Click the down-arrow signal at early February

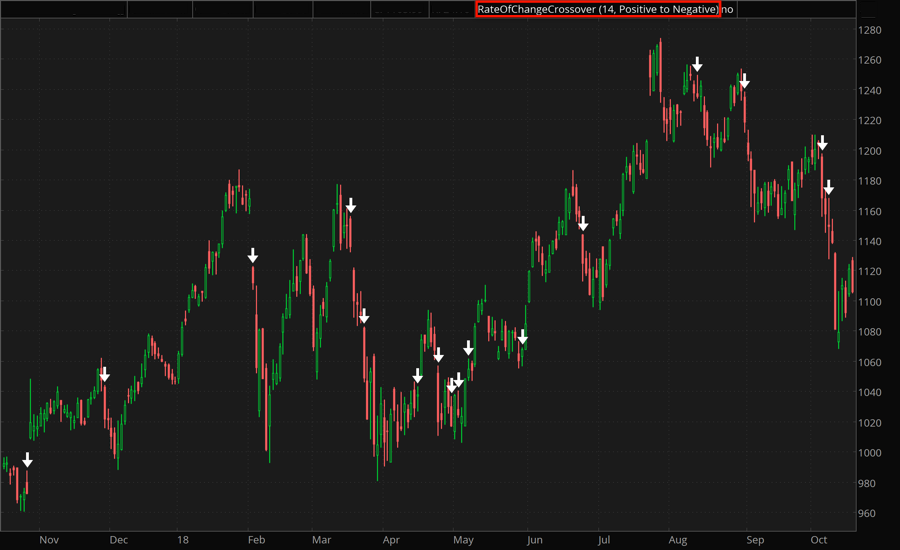[253, 255]
